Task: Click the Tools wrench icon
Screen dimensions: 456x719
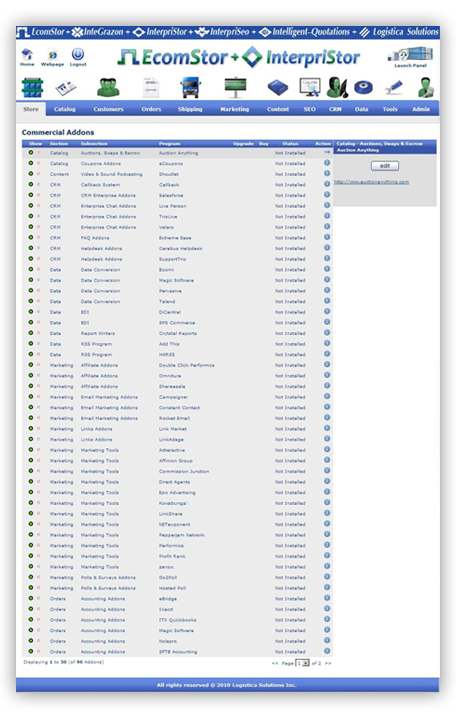Action: click(393, 88)
